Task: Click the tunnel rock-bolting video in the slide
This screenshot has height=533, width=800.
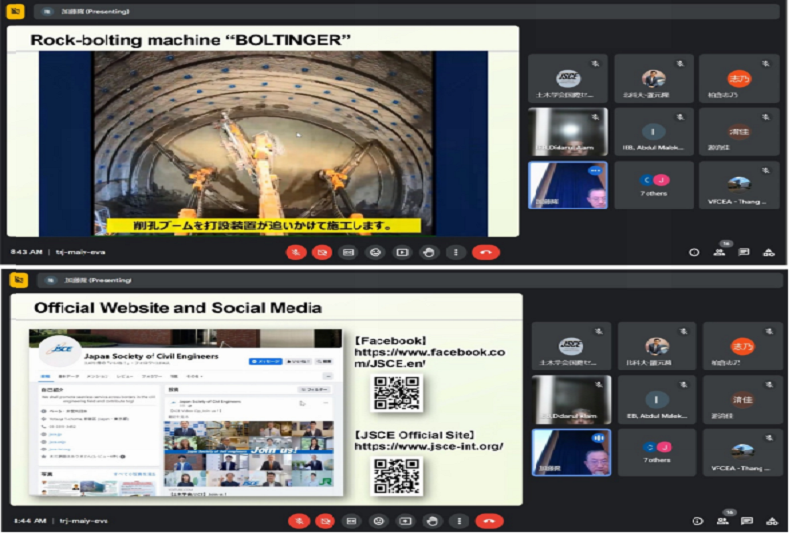Action: (263, 143)
